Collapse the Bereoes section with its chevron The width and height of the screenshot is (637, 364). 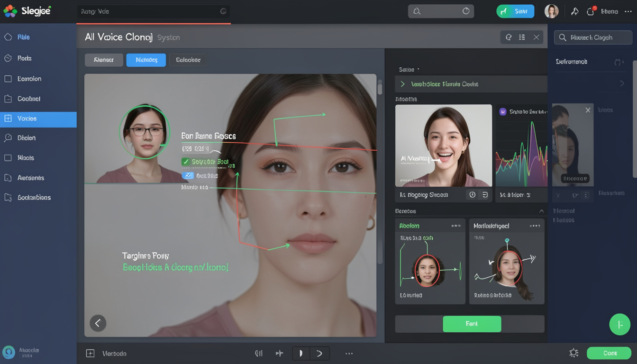click(x=542, y=211)
